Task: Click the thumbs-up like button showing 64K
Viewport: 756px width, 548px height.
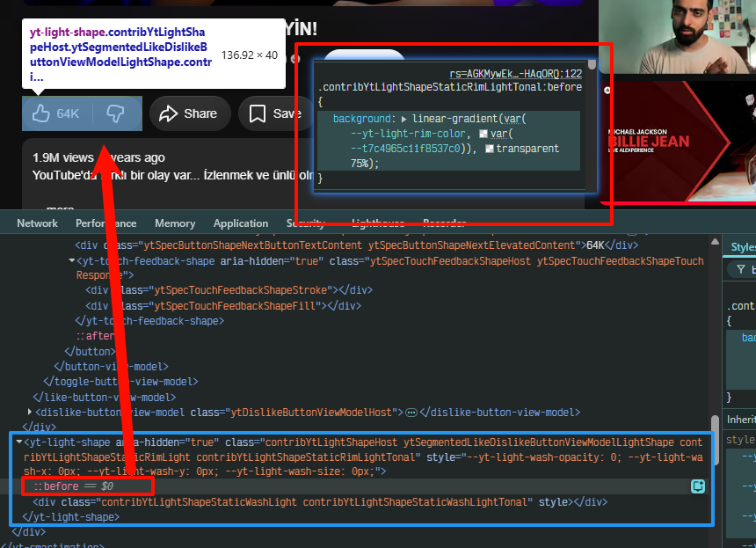Action: point(57,113)
